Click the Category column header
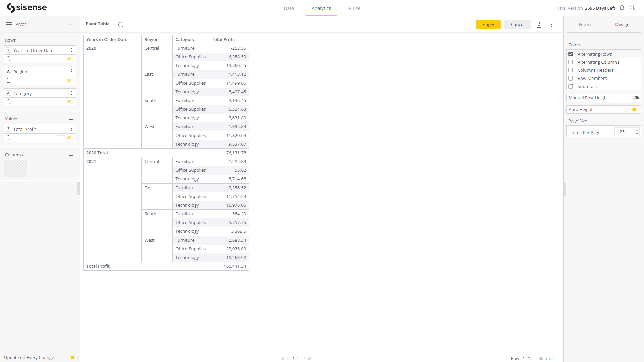This screenshot has width=644, height=362. [x=191, y=39]
